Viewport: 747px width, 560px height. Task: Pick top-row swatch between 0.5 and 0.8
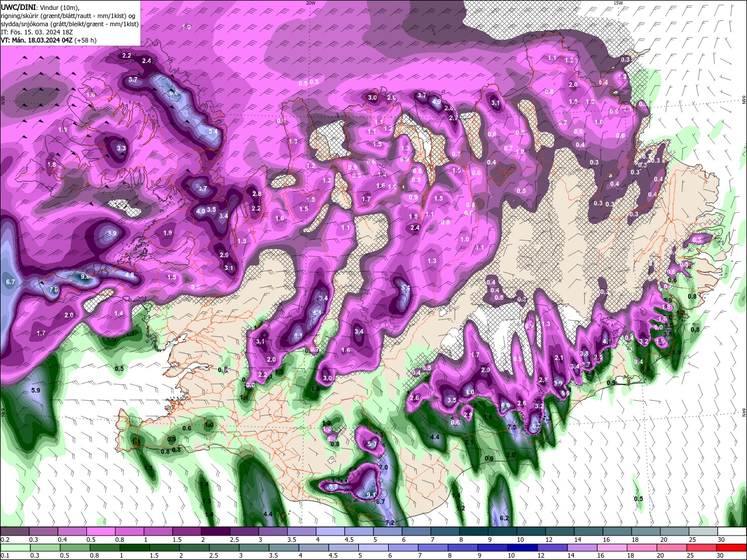[100, 531]
